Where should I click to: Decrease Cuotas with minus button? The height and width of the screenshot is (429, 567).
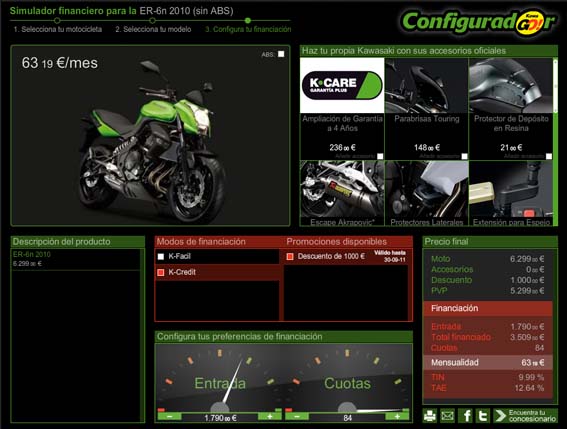[x=297, y=417]
